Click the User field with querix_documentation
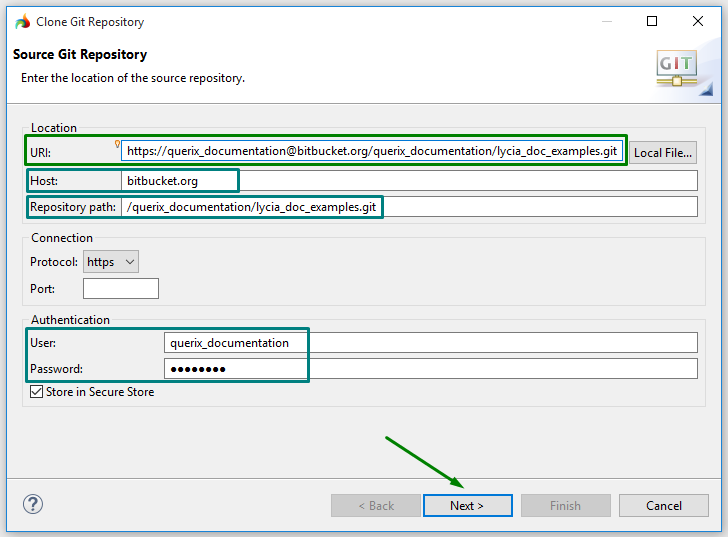 [430, 343]
